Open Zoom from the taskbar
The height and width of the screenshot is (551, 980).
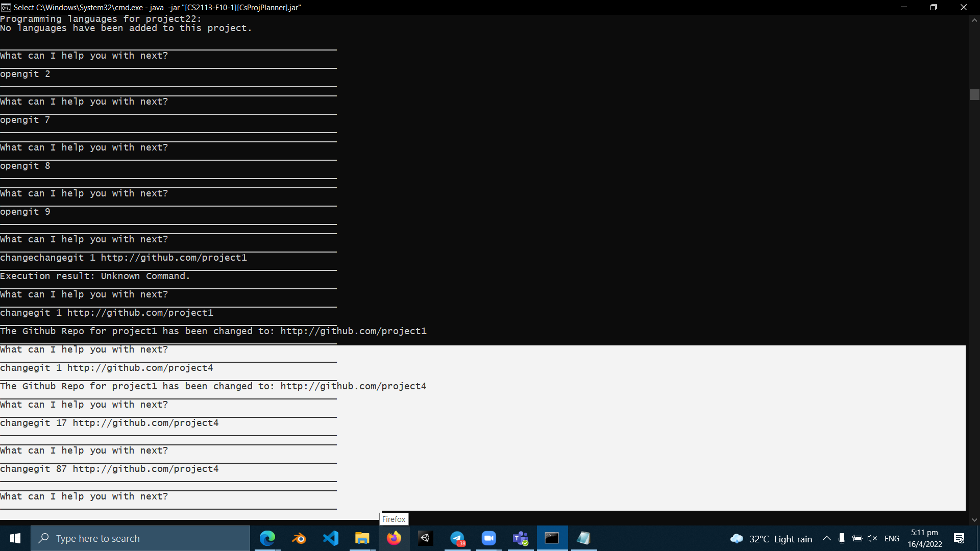pos(488,538)
